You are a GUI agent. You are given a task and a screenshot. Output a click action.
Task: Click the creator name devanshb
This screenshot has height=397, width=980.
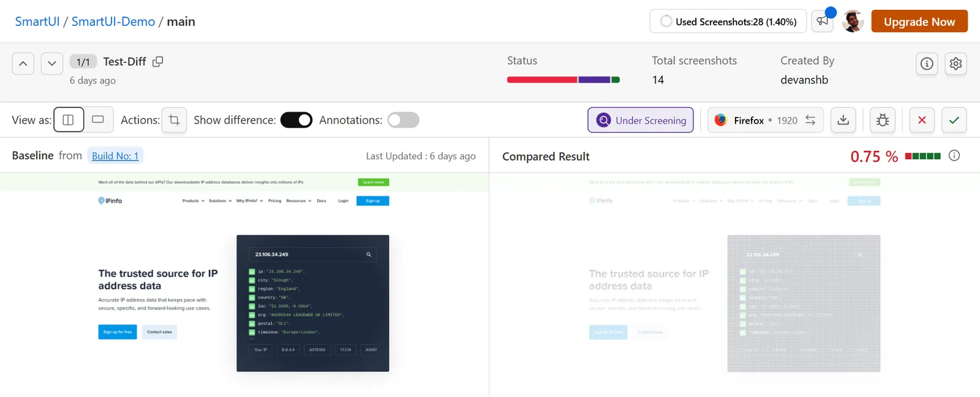coord(804,80)
